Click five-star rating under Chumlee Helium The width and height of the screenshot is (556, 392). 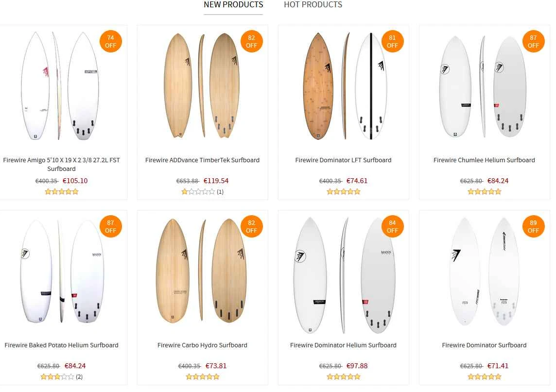[x=484, y=192]
